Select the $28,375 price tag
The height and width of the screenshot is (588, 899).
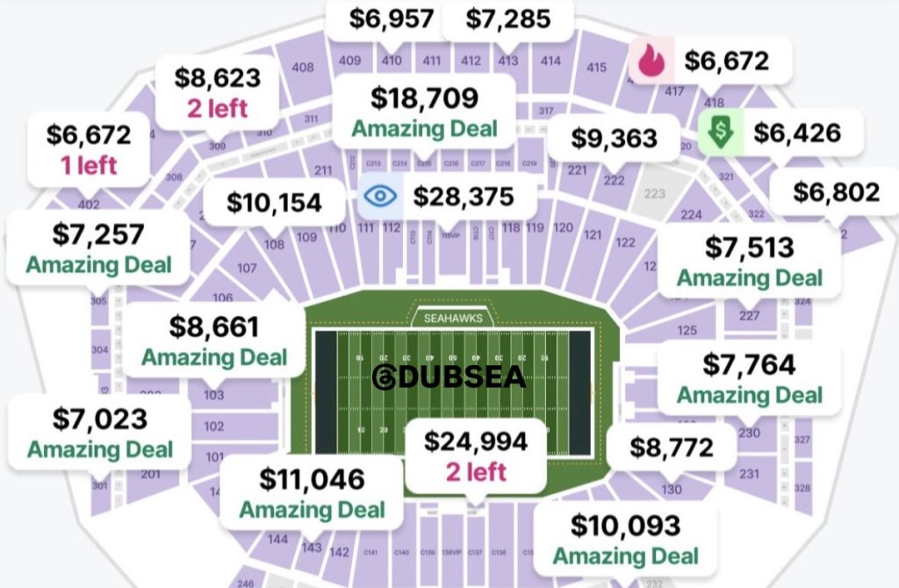pos(464,197)
